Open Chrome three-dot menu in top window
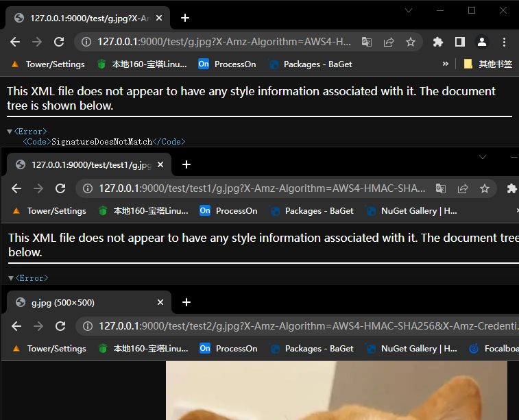Image resolution: width=519 pixels, height=420 pixels. click(x=504, y=42)
